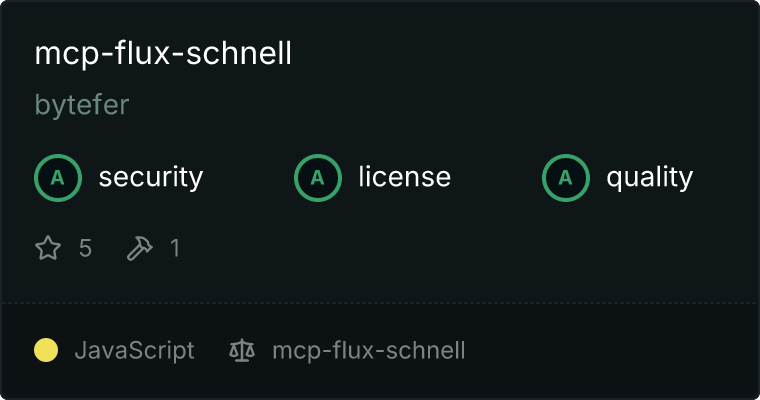Star the repository using the star icon
Screen dimensions: 760x400
48,248
